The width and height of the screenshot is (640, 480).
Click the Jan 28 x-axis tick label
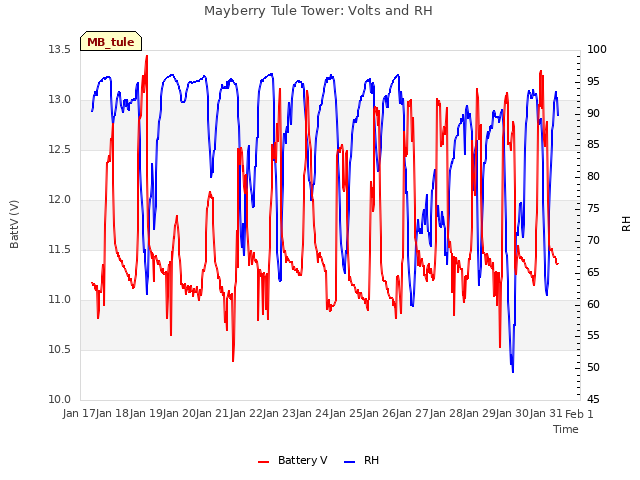[x=446, y=413]
